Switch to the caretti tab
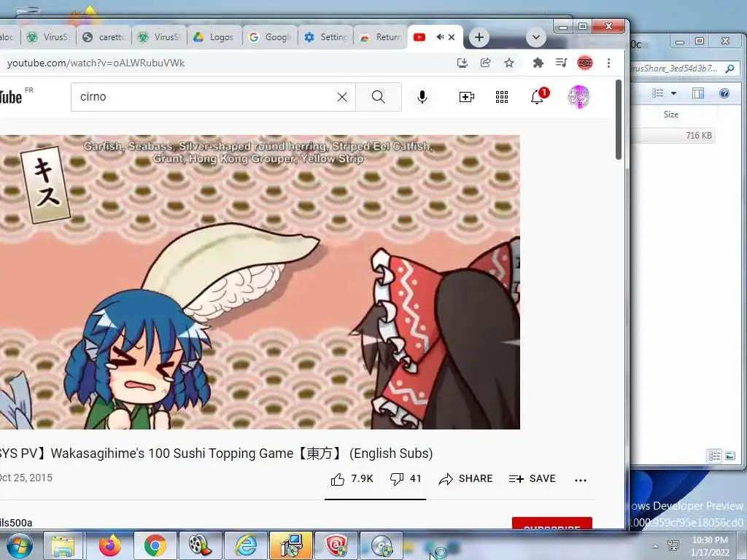The width and height of the screenshot is (747, 560). tap(104, 37)
